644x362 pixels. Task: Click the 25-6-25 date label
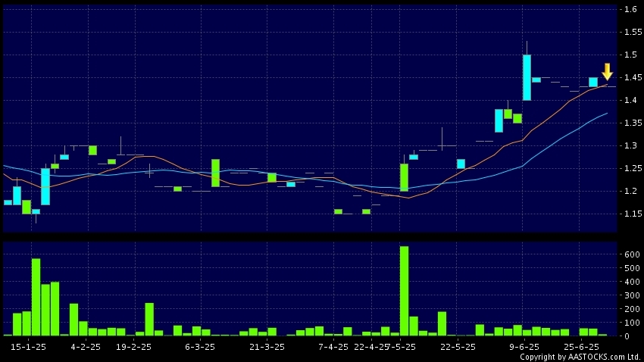pos(581,347)
